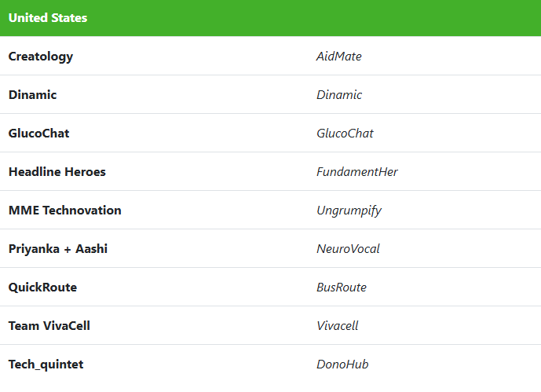Screen dimensions: 541x392
Task: Click the italic GlucoChat project entry
Action: point(345,134)
